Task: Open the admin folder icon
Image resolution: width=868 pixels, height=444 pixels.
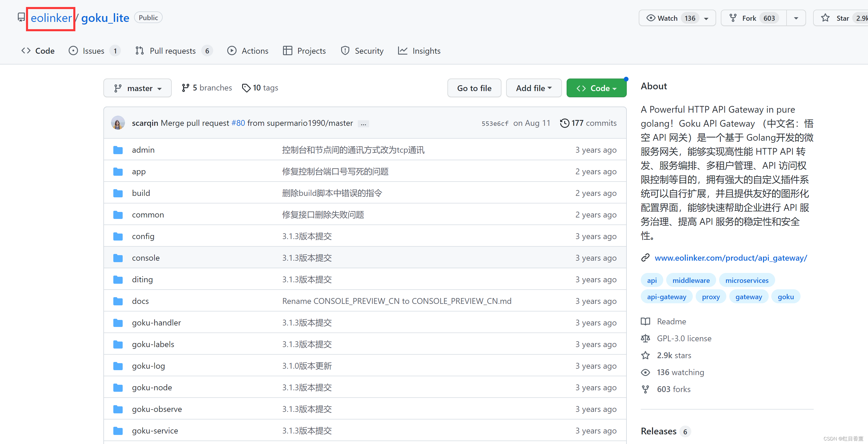Action: pos(118,150)
